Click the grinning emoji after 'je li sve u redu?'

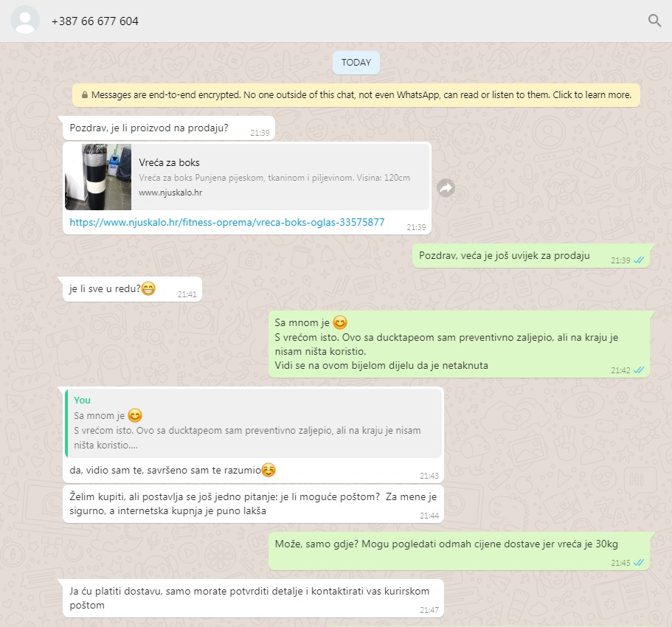(148, 288)
